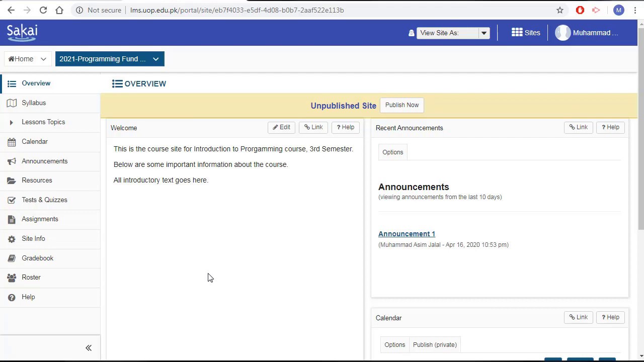Open the Sites grid icon
The width and height of the screenshot is (644, 362).
pos(517,33)
